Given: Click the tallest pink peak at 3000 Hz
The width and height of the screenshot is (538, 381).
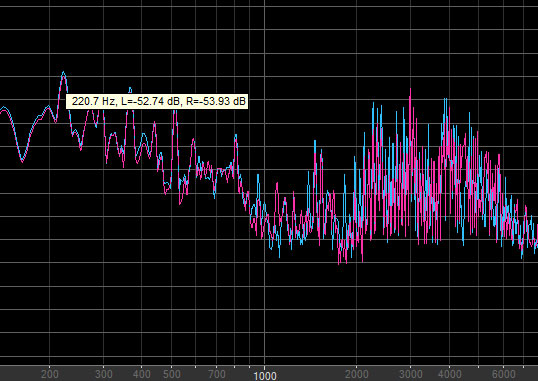Looking at the screenshot, I should (410, 90).
